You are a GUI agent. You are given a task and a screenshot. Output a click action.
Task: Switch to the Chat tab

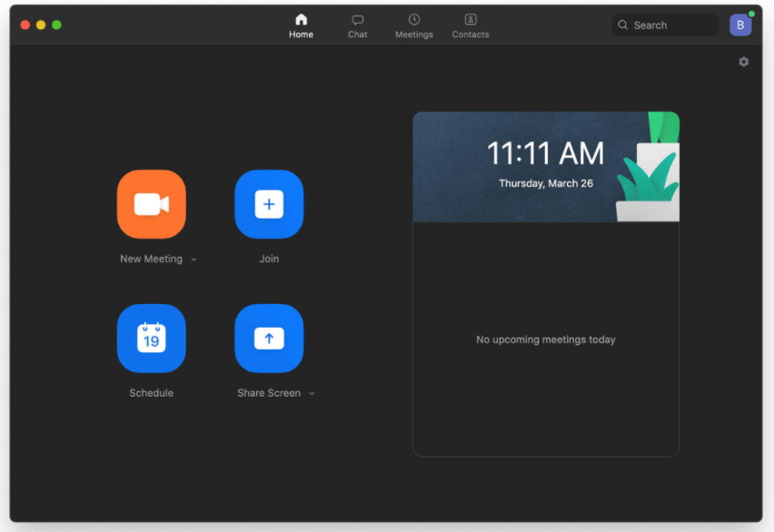coord(357,26)
